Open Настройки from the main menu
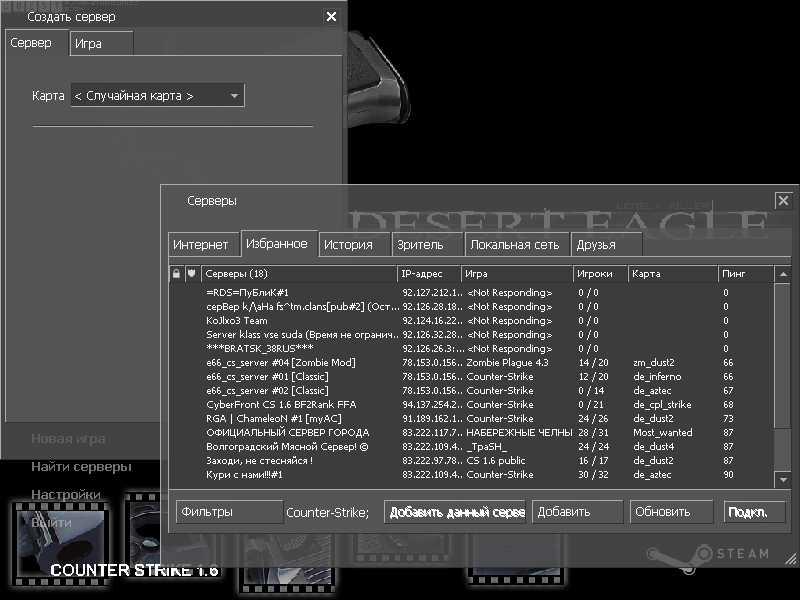The height and width of the screenshot is (600, 800). point(66,494)
